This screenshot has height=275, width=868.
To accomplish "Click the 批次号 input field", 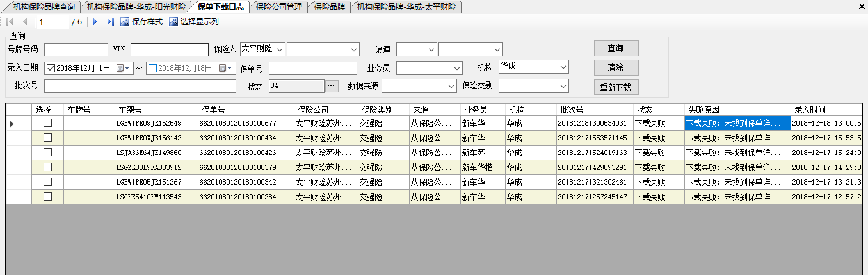I will pos(140,86).
